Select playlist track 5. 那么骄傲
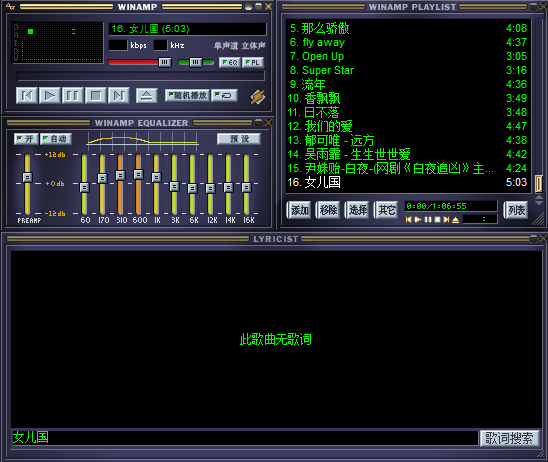The height and width of the screenshot is (462, 548). [x=408, y=28]
